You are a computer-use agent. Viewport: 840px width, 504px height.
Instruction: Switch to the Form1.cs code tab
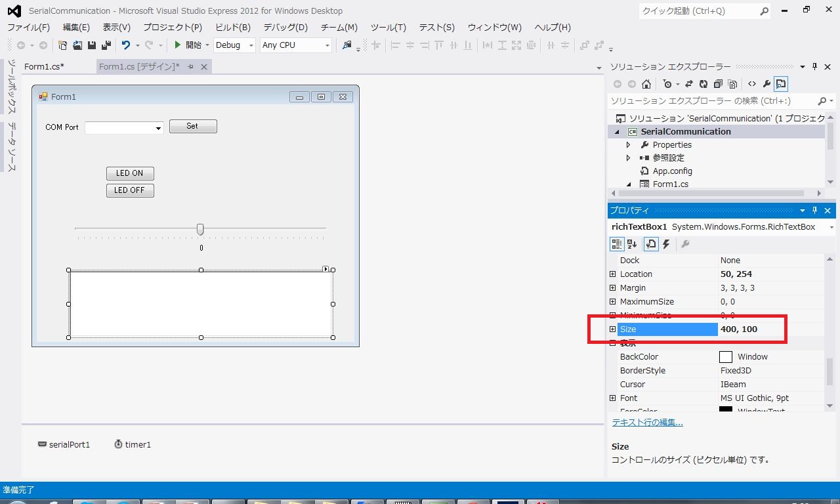click(x=44, y=67)
